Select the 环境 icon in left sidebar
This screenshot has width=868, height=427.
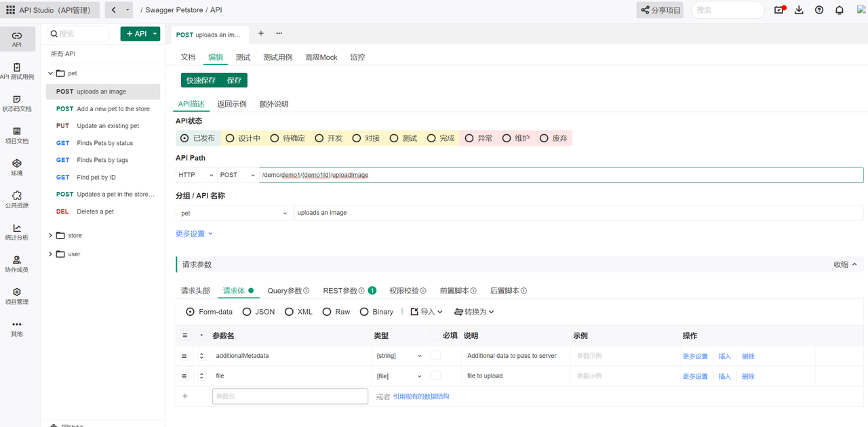(x=17, y=167)
